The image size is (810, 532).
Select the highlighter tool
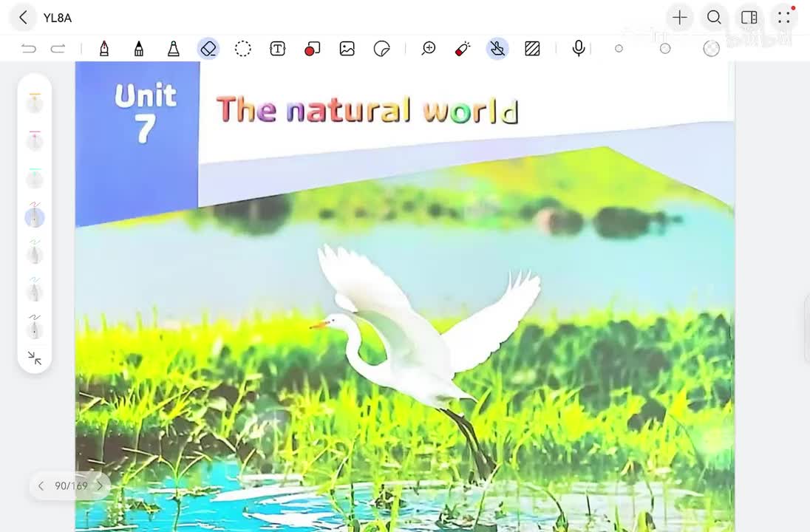(174, 49)
